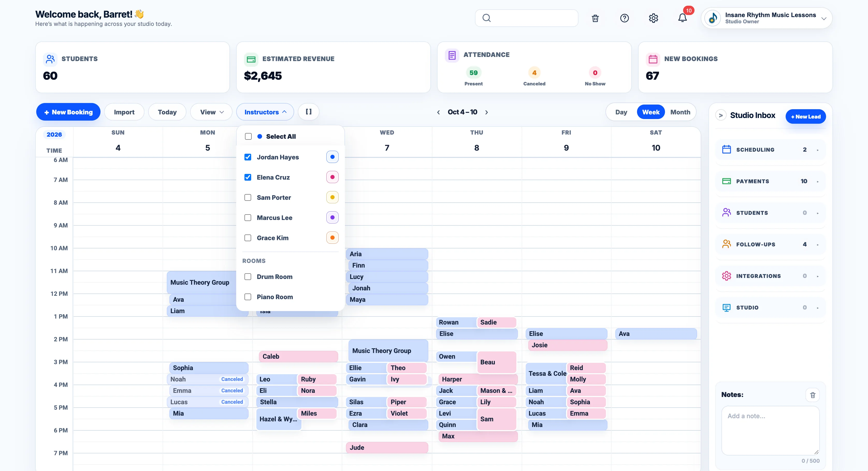Click the Today button
The width and height of the screenshot is (868, 471).
click(167, 112)
